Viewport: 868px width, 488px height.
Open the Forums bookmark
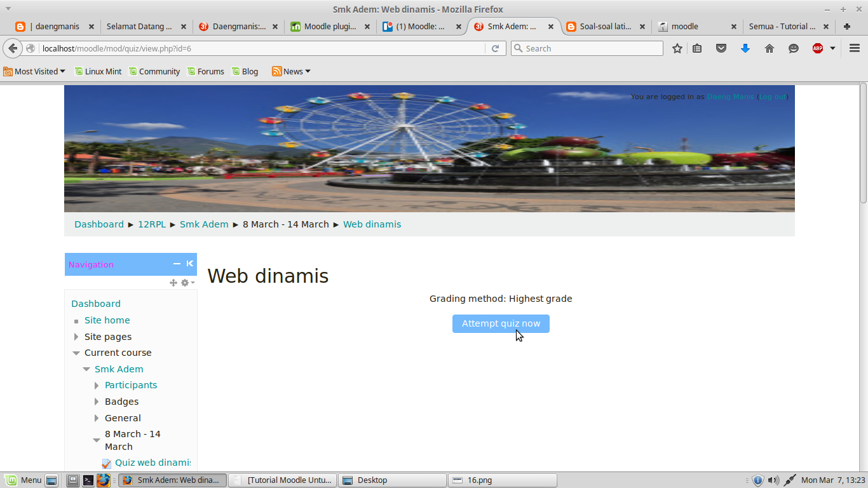tap(205, 72)
